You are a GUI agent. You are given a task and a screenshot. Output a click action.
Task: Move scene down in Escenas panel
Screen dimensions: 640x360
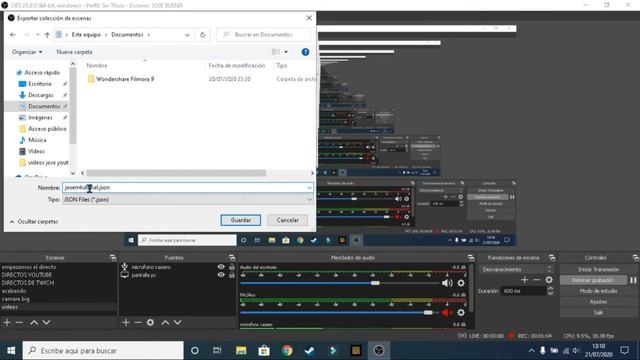[x=47, y=322]
